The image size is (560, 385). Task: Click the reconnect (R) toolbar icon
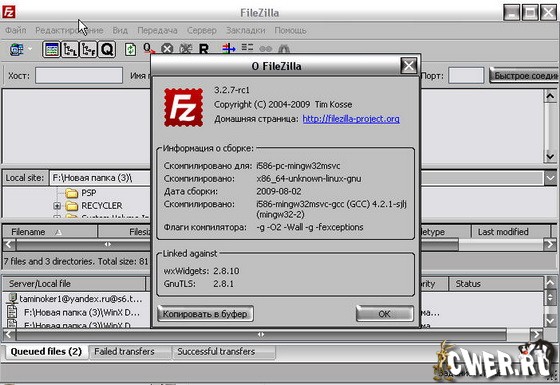point(204,49)
